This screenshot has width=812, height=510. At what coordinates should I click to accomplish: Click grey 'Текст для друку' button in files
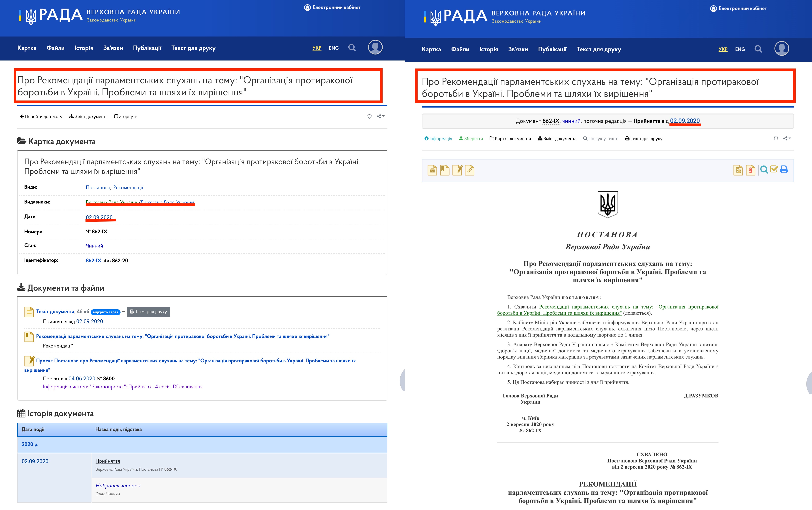[x=148, y=312]
